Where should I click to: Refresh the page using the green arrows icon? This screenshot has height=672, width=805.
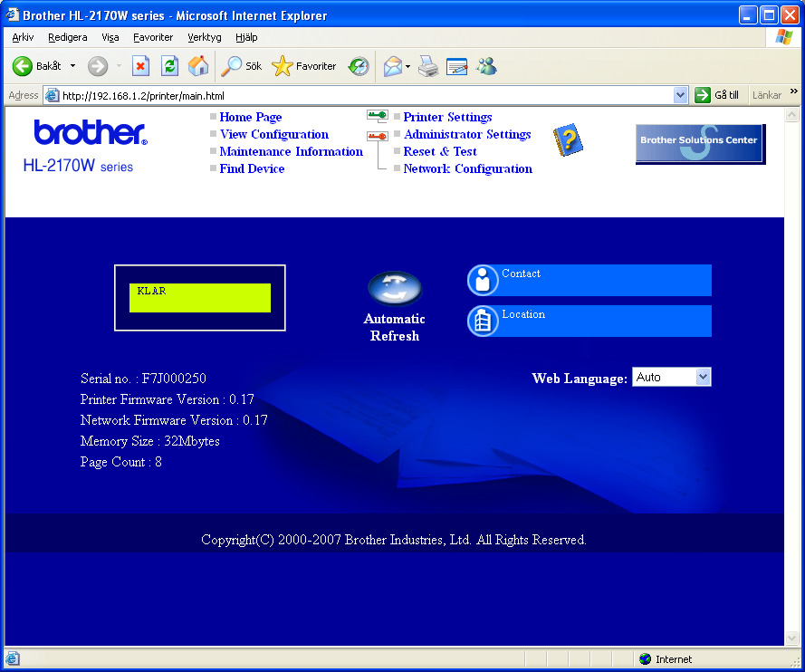169,66
